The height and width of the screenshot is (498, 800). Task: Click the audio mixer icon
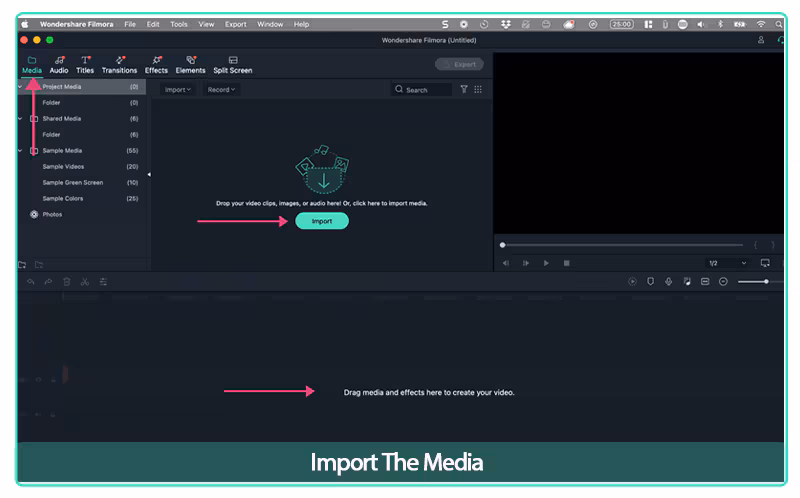click(x=687, y=282)
